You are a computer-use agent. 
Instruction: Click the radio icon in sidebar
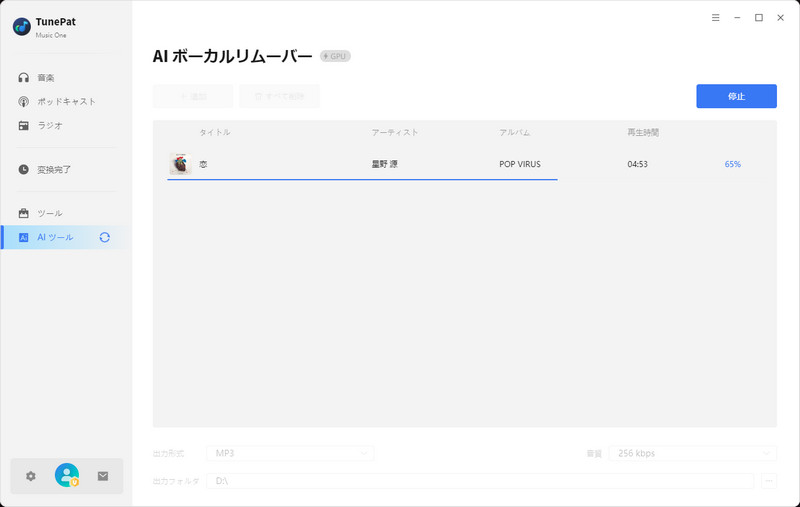click(23, 125)
